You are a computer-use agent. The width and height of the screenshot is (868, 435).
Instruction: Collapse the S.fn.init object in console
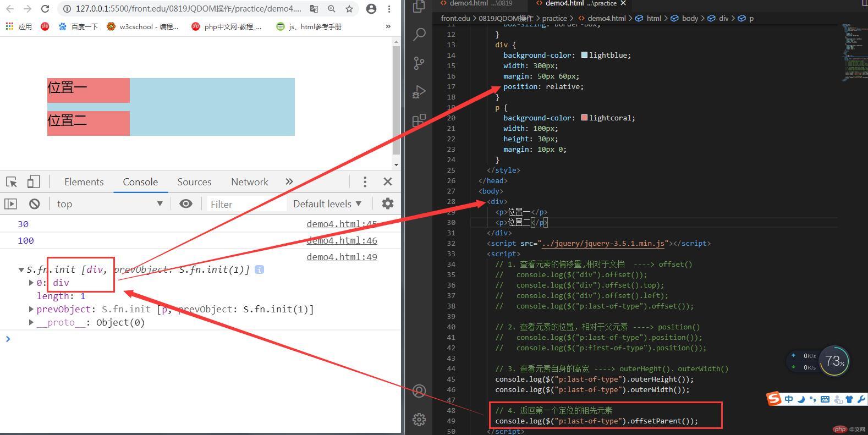click(21, 269)
